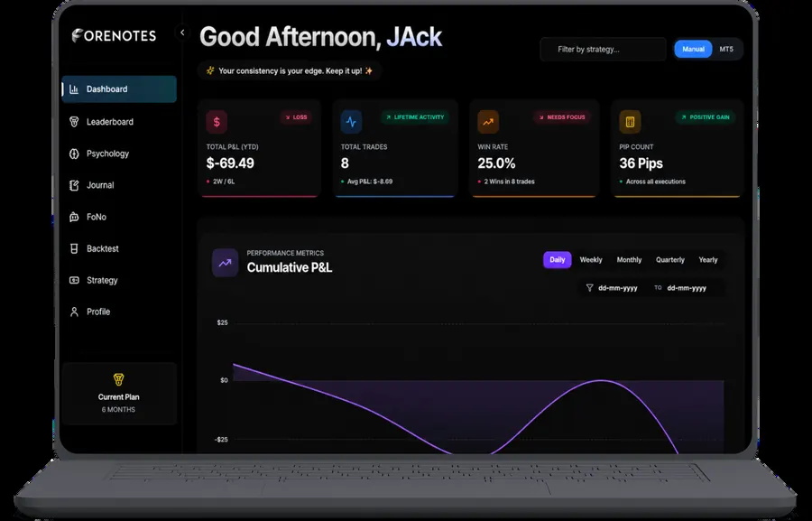
Task: Click the Dashboard bar chart icon
Action: point(74,89)
